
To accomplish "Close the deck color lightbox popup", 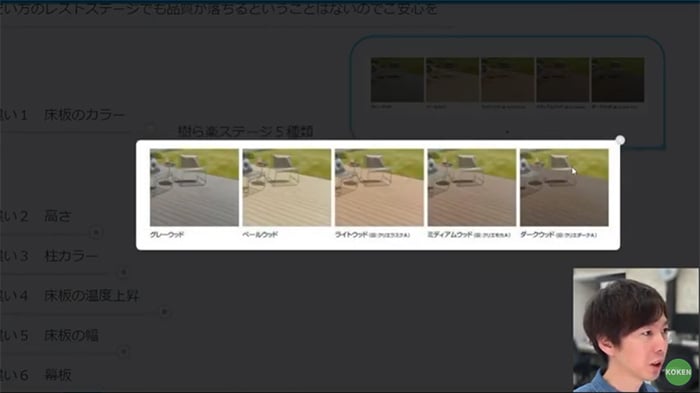I will click(x=620, y=140).
